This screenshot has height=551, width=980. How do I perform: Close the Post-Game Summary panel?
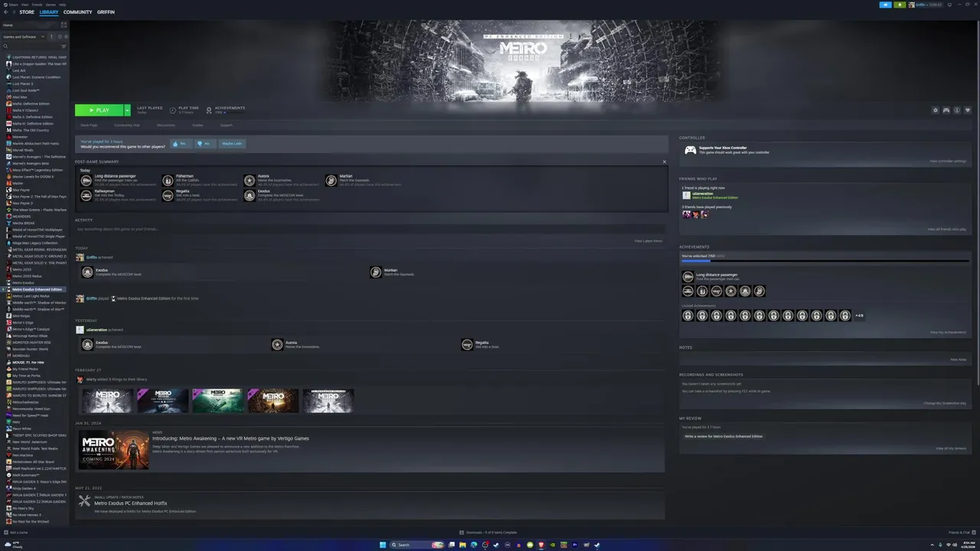pos(664,161)
